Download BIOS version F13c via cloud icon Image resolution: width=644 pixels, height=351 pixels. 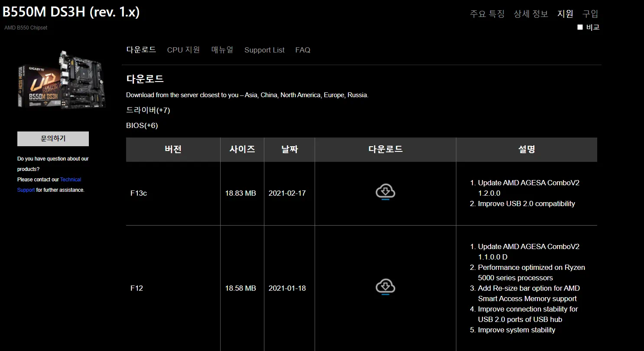click(x=385, y=192)
